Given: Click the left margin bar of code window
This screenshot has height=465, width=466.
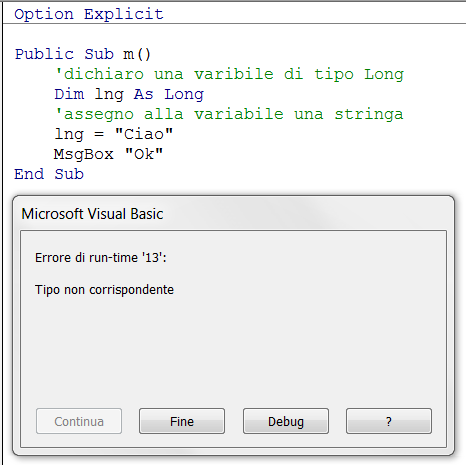Looking at the screenshot, I should (2, 233).
